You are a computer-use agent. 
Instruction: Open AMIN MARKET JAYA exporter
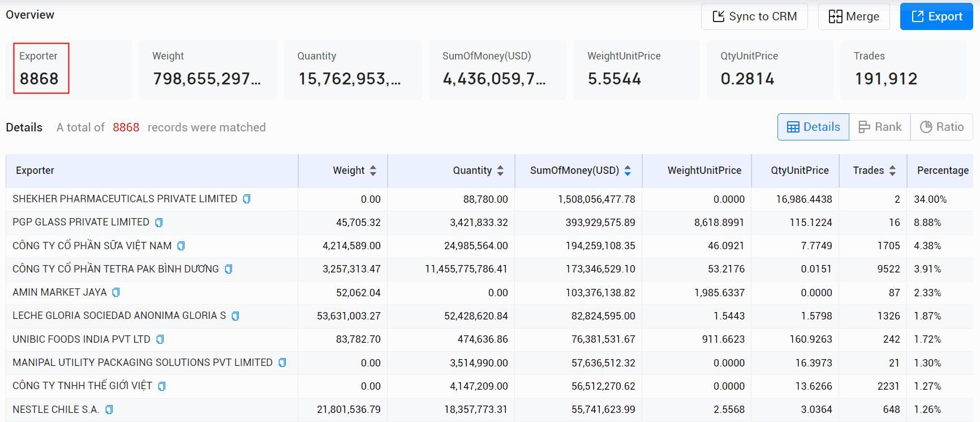pyautogui.click(x=59, y=292)
